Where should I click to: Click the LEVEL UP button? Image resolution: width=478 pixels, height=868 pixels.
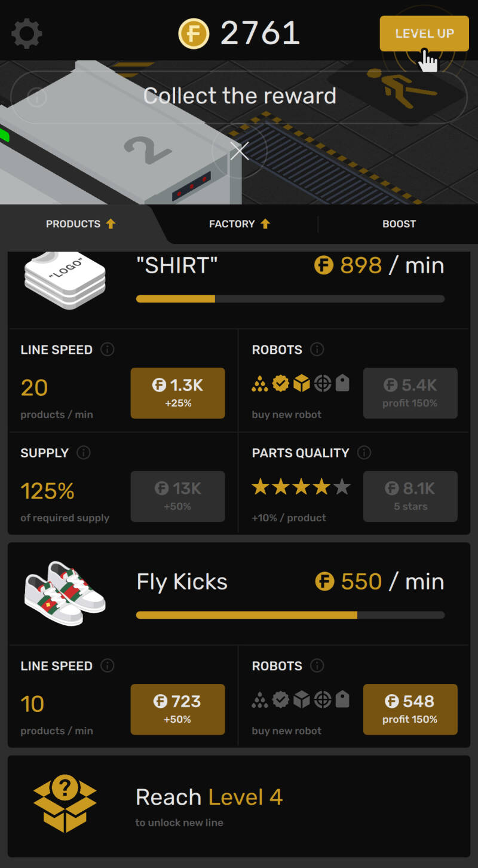(x=424, y=33)
